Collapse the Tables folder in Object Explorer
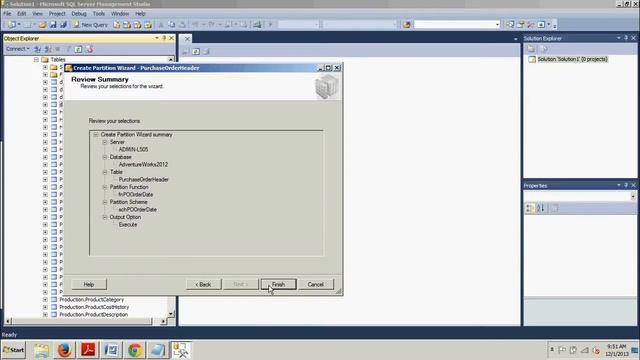This screenshot has height=360, width=640. [36, 60]
